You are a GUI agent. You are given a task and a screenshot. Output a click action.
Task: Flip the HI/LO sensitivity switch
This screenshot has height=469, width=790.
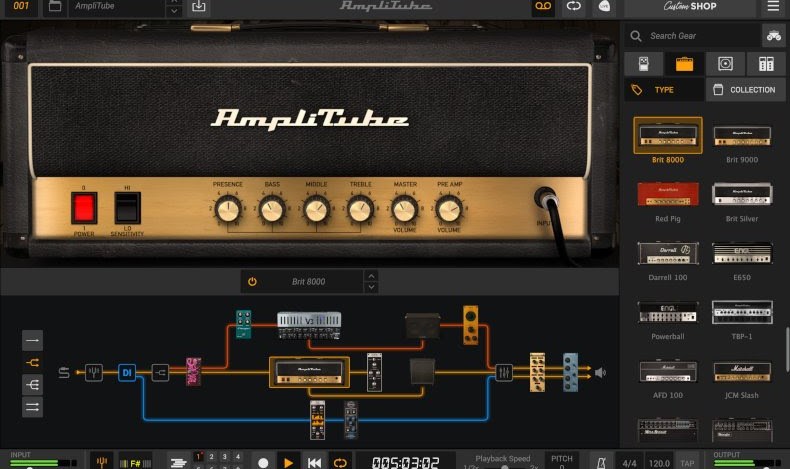tap(127, 208)
